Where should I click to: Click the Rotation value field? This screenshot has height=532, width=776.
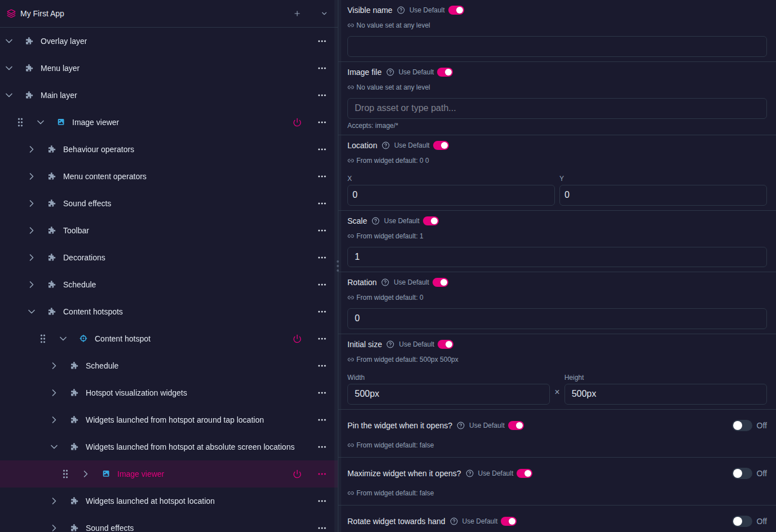pos(557,319)
